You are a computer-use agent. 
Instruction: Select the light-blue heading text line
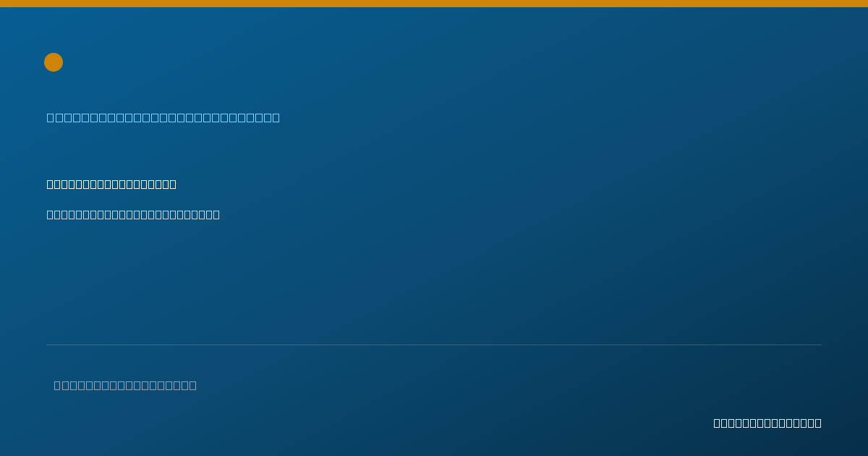pyautogui.click(x=163, y=117)
